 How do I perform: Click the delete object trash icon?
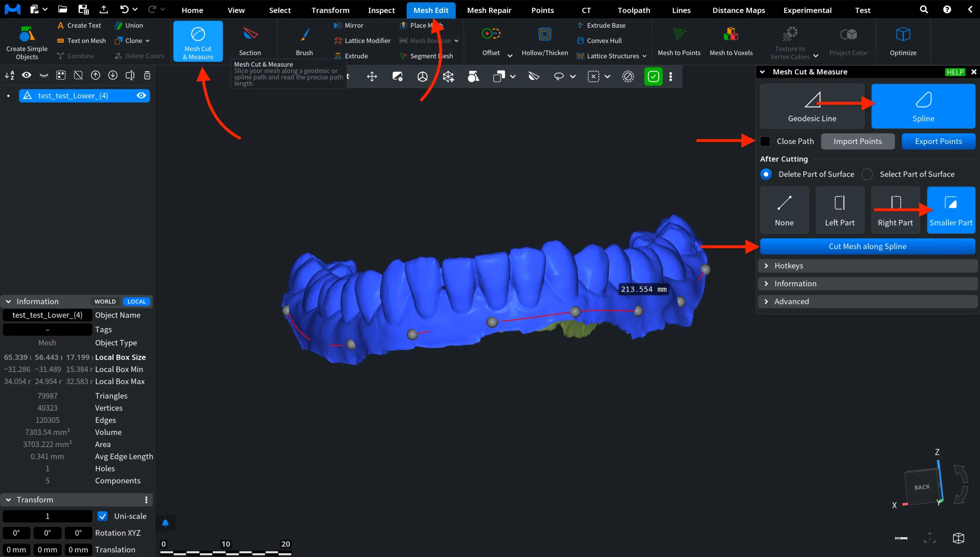tap(147, 75)
